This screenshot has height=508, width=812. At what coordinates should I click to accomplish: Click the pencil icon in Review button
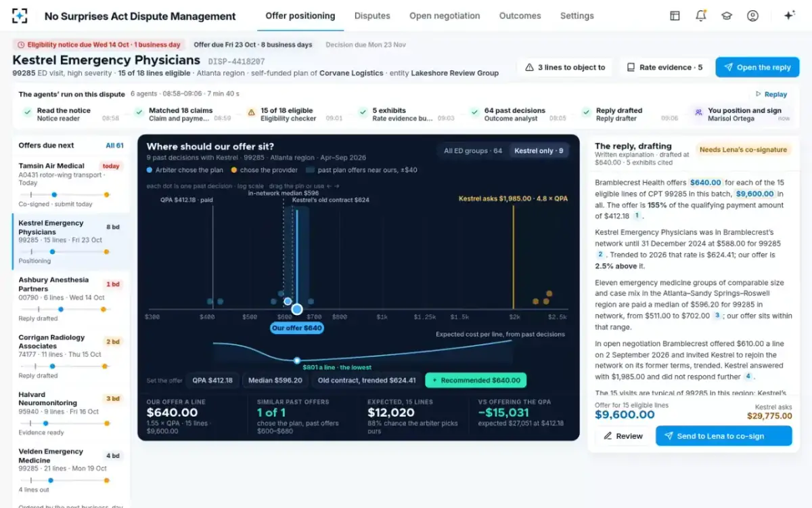(x=608, y=436)
